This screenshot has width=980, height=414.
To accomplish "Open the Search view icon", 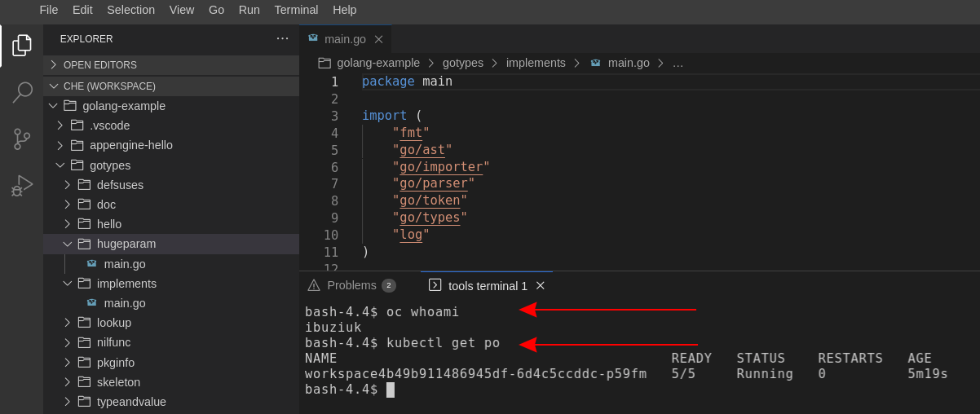I will click(x=22, y=92).
